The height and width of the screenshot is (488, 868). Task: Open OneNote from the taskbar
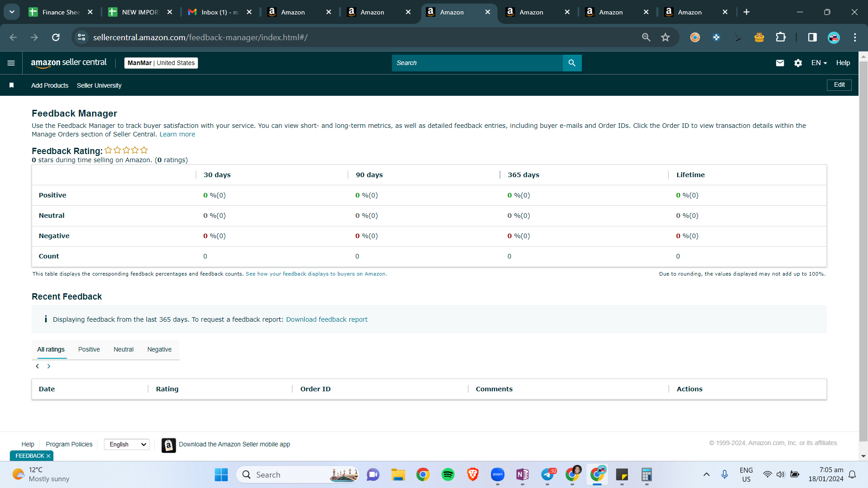click(x=523, y=474)
